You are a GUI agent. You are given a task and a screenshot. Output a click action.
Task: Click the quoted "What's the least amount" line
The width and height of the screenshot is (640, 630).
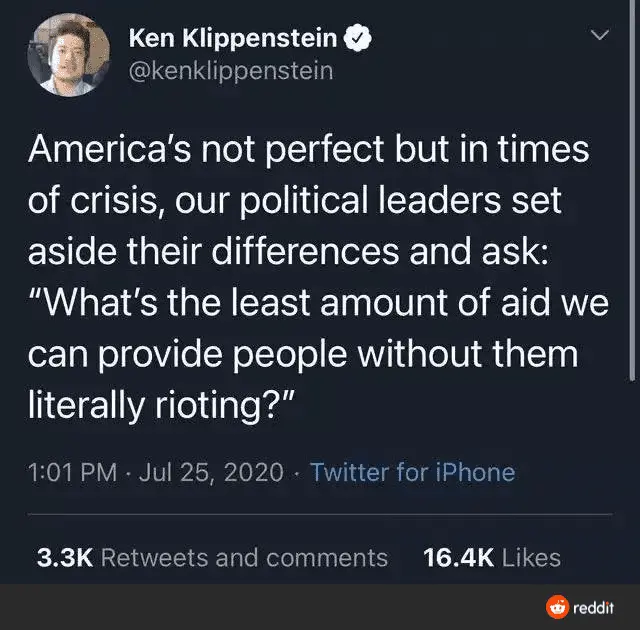pos(318,301)
